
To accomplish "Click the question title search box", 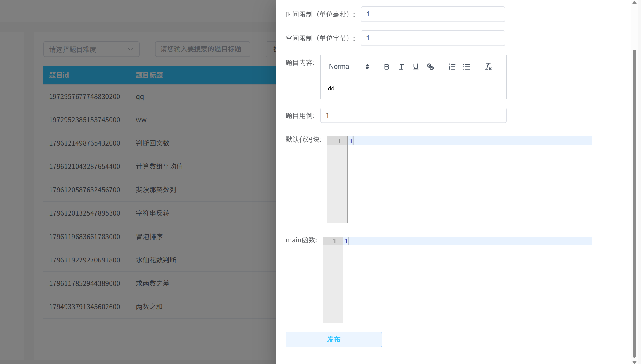I will 202,49.
